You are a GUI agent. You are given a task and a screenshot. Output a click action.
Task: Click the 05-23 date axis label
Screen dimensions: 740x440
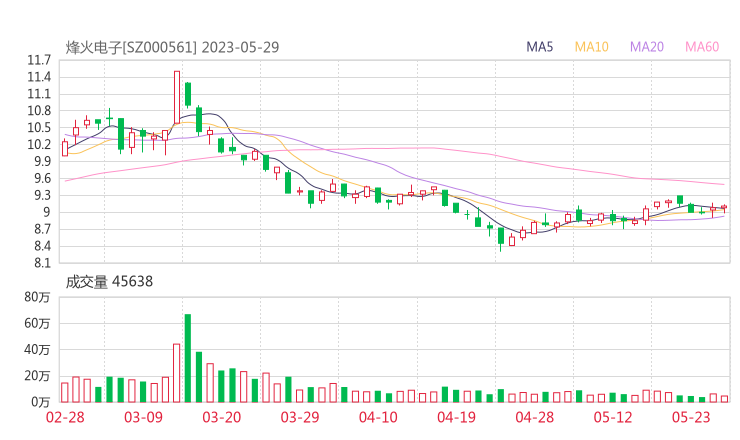pos(691,417)
